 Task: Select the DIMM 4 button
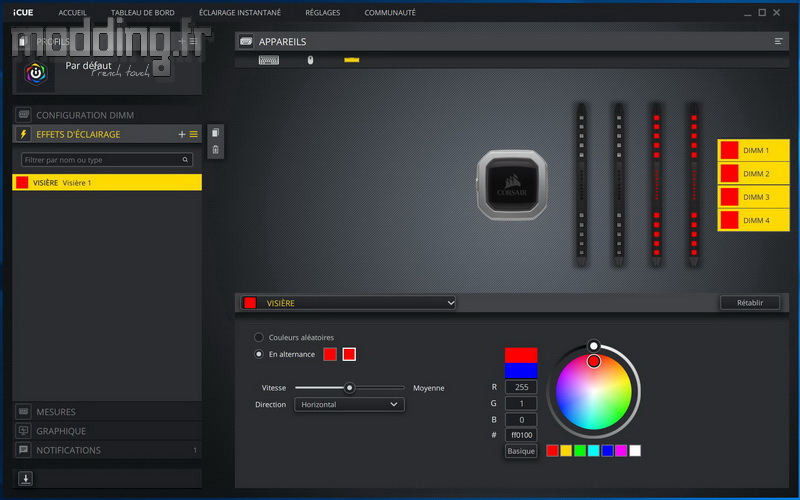click(754, 220)
